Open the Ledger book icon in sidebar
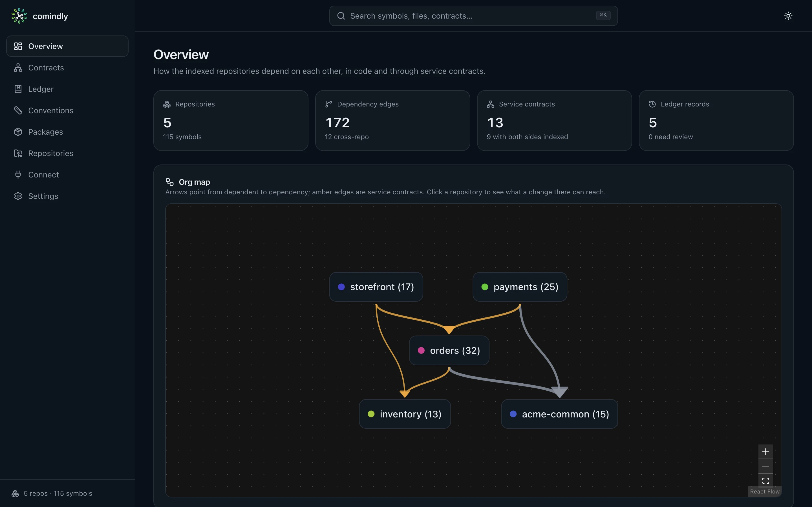 tap(18, 89)
